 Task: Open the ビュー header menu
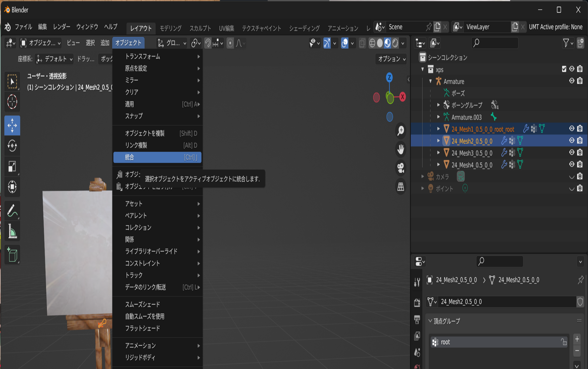click(73, 43)
